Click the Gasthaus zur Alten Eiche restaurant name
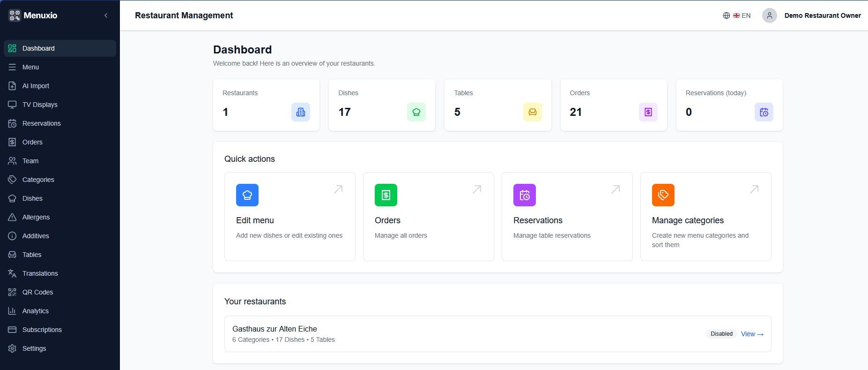 [x=274, y=329]
